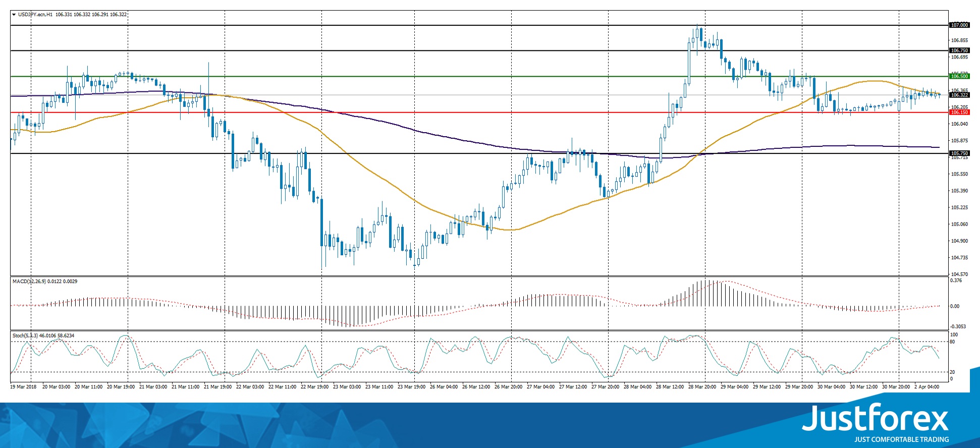Click the 27 Mar 12:00 time label
The image size is (980, 448).
pyautogui.click(x=573, y=387)
